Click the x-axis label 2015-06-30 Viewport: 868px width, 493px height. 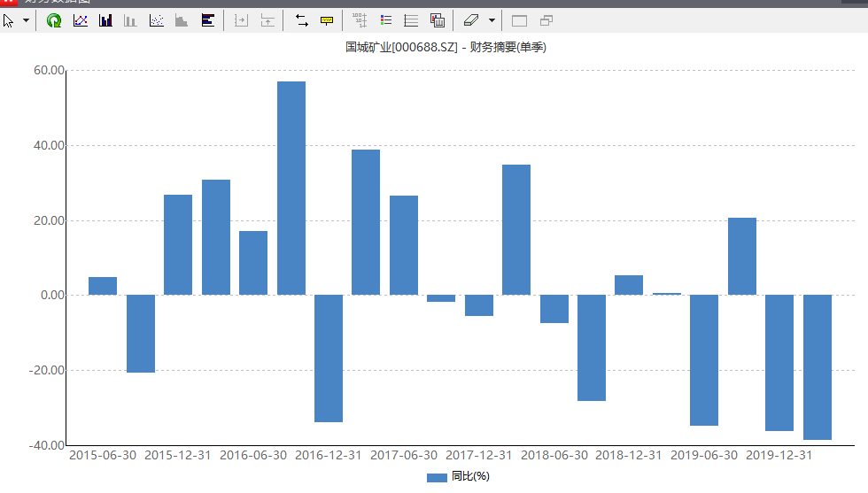pos(103,455)
